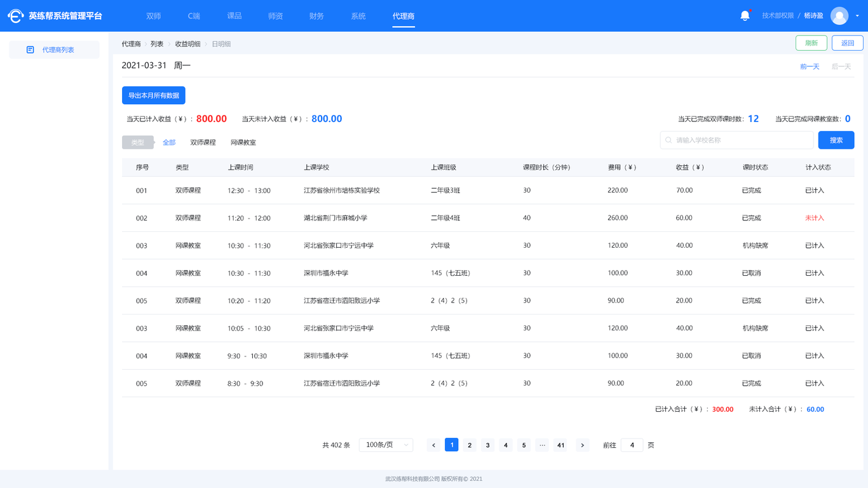868x488 pixels.
Task: Select the 代理商 top menu
Action: (403, 16)
